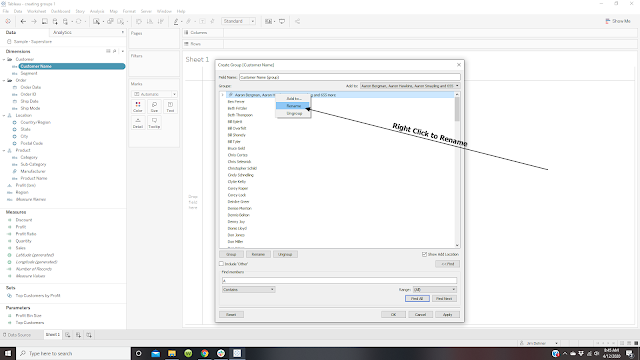Image resolution: width=640 pixels, height=360 pixels.
Task: Collapse the Customer folder in Dimensions
Action: 4,60
